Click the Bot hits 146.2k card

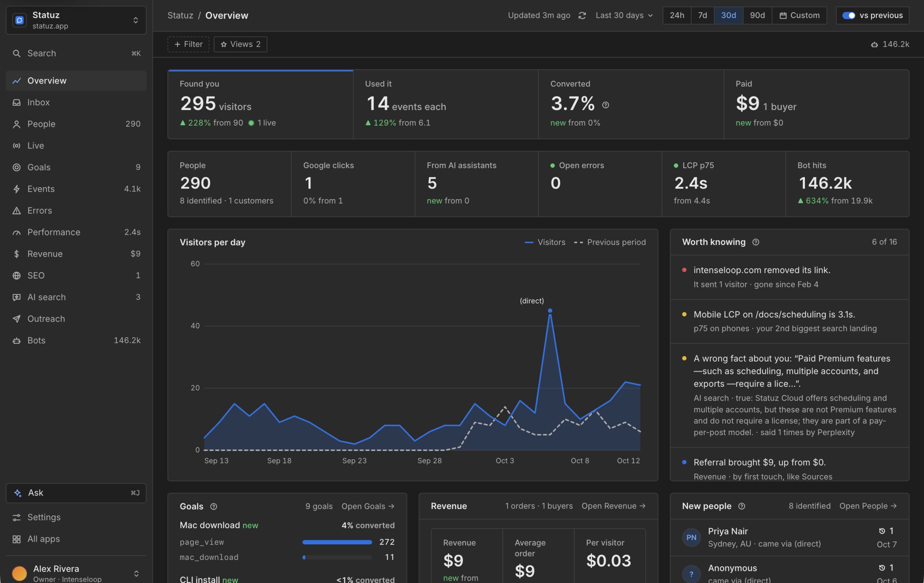(x=847, y=184)
